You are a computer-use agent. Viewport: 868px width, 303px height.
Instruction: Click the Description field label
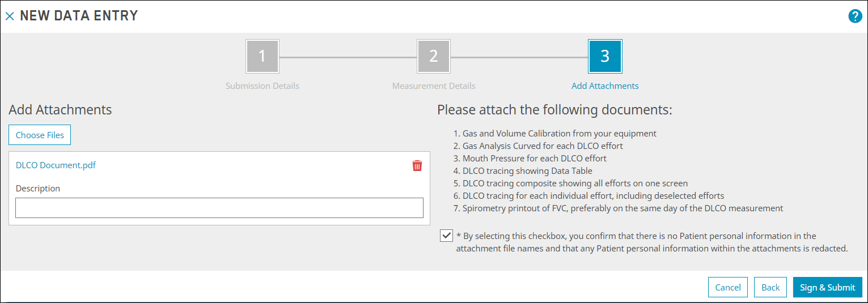pyautogui.click(x=38, y=188)
